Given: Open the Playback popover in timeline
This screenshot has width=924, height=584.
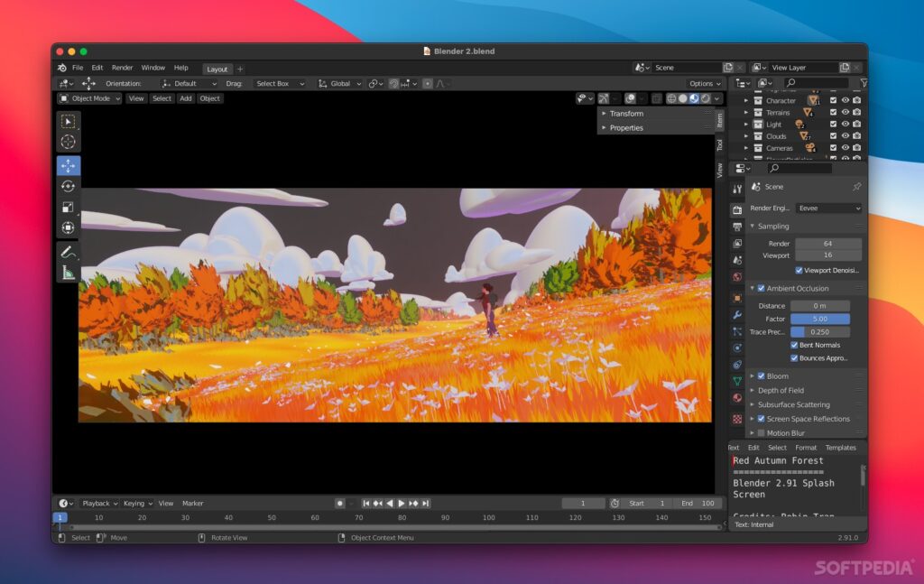Looking at the screenshot, I should point(99,504).
